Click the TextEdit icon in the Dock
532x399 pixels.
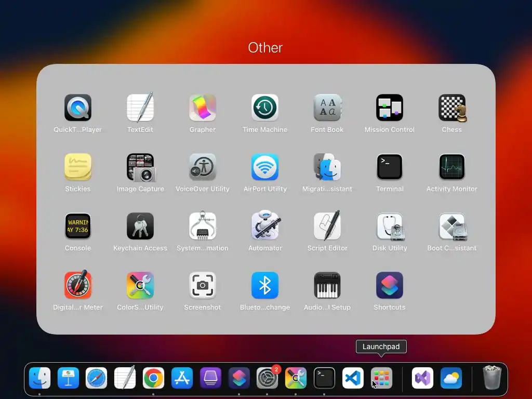click(x=125, y=378)
